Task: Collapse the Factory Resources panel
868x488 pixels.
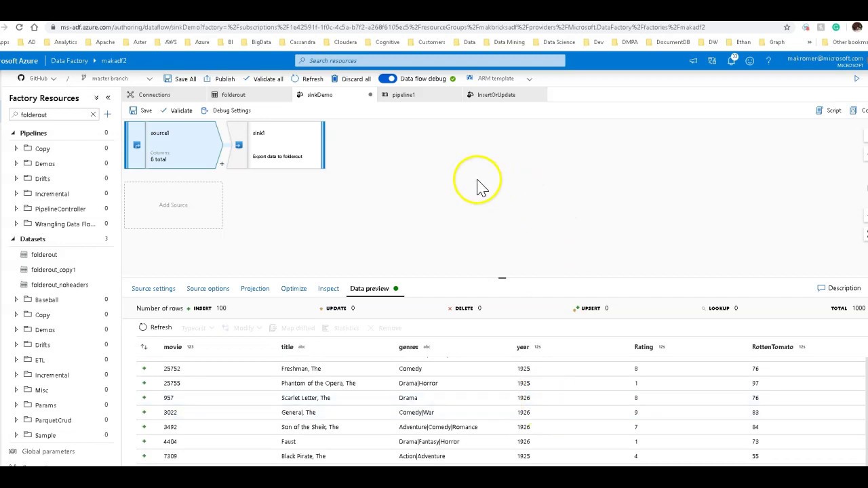Action: point(108,98)
